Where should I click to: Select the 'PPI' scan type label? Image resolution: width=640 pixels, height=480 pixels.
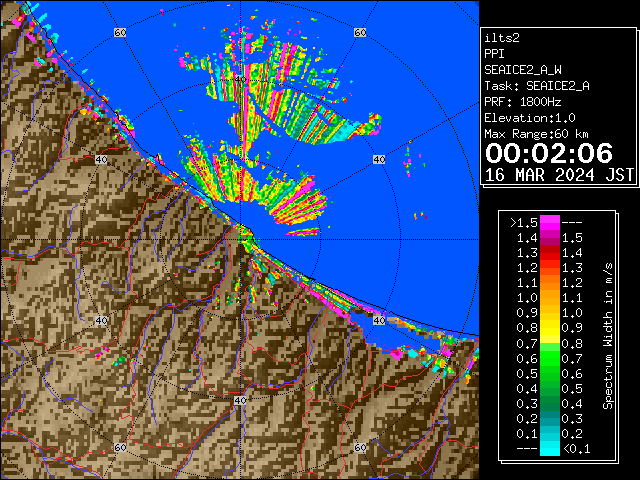coord(494,54)
